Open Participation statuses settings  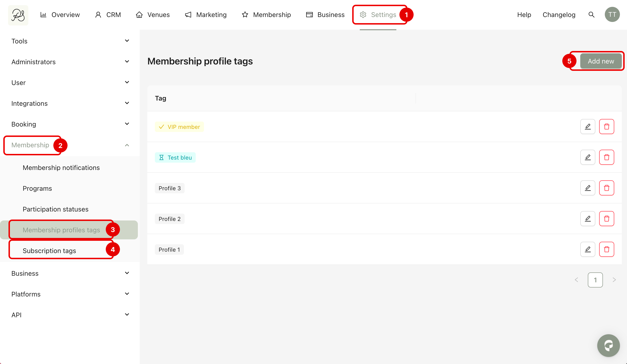click(x=55, y=209)
